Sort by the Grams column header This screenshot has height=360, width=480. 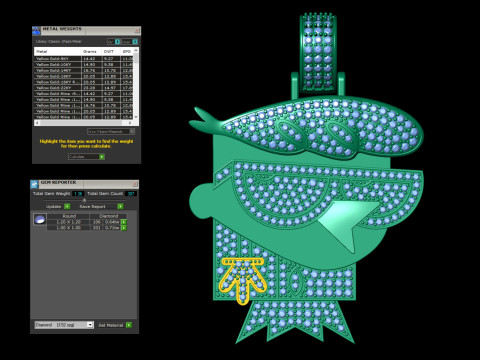coord(91,51)
